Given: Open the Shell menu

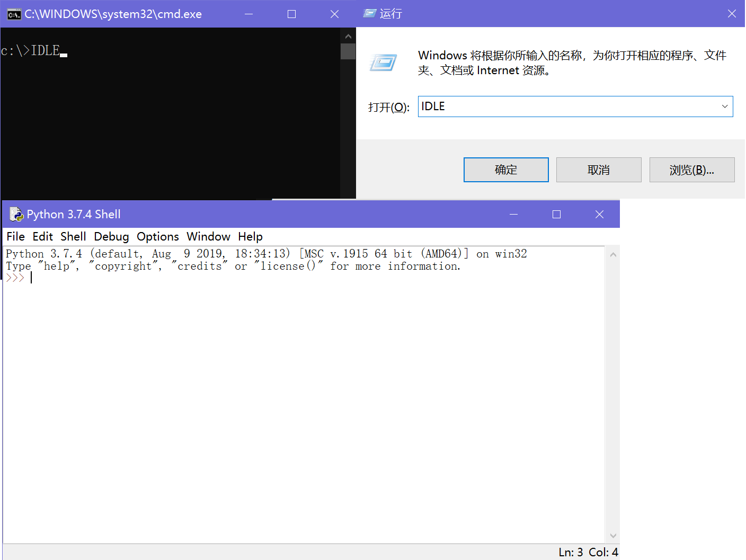Looking at the screenshot, I should (73, 236).
